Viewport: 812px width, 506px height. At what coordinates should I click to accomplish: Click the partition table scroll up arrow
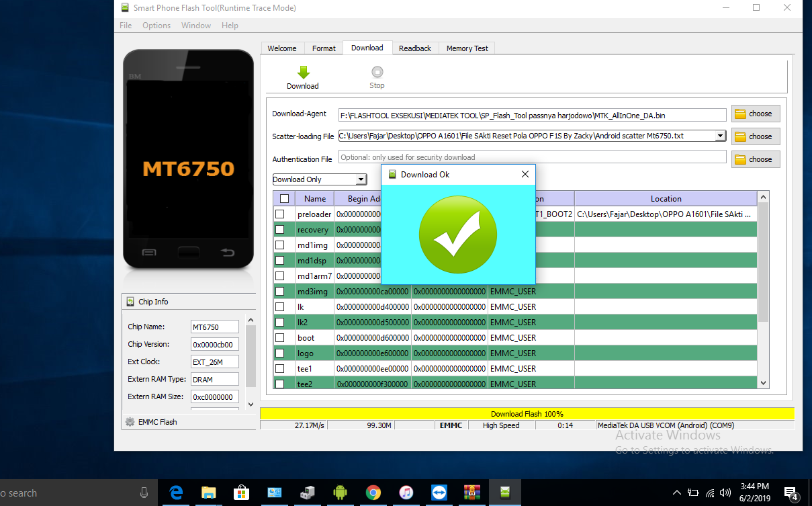tap(763, 197)
